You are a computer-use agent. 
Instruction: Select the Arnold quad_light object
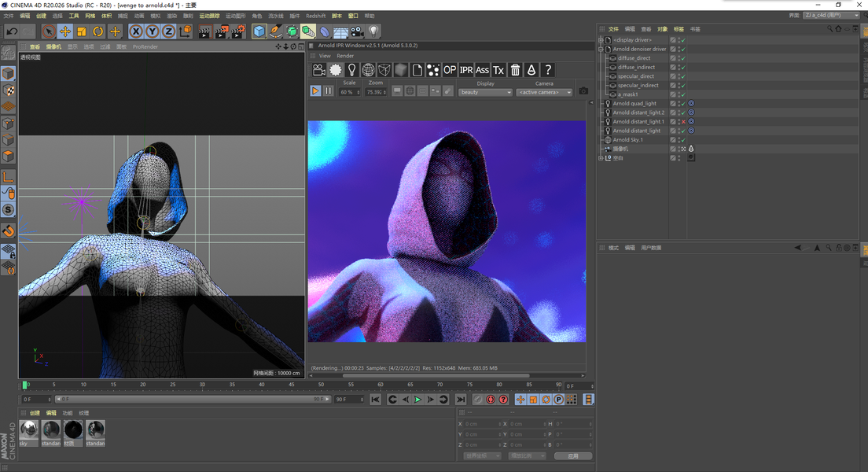pyautogui.click(x=634, y=104)
